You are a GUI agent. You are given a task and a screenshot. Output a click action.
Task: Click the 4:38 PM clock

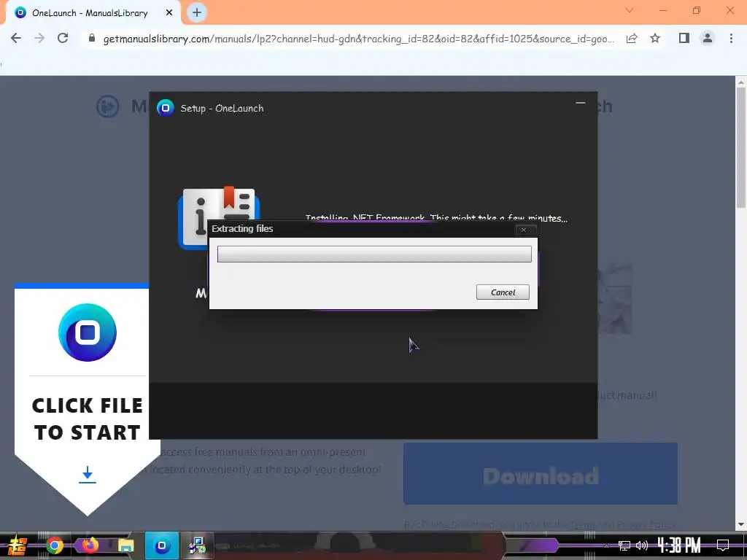tap(679, 545)
